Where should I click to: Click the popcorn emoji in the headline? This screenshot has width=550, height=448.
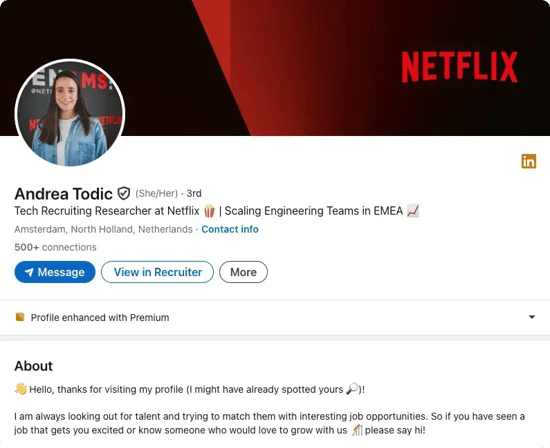pyautogui.click(x=209, y=211)
